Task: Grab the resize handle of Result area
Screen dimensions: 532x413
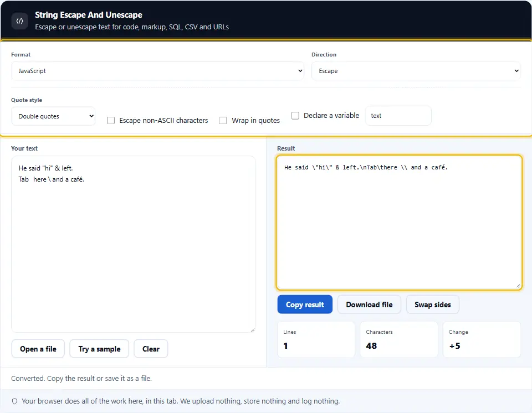Action: tap(518, 286)
